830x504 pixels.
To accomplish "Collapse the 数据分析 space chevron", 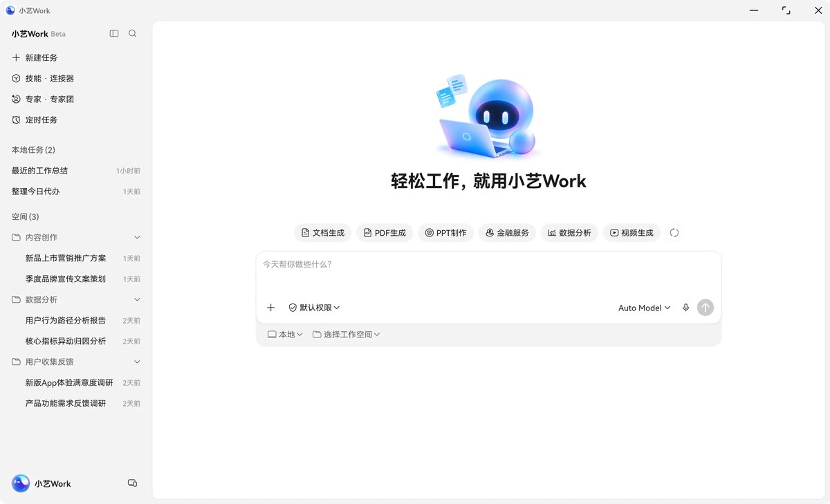I will coord(137,299).
